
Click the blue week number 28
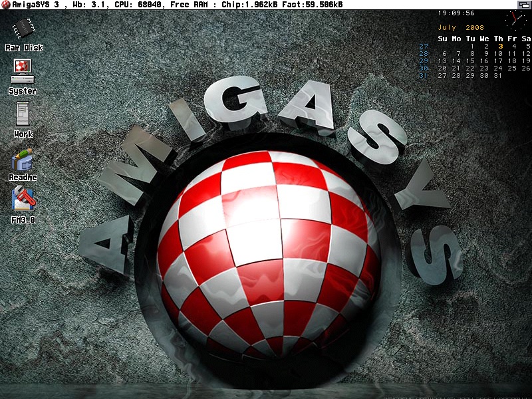(424, 54)
